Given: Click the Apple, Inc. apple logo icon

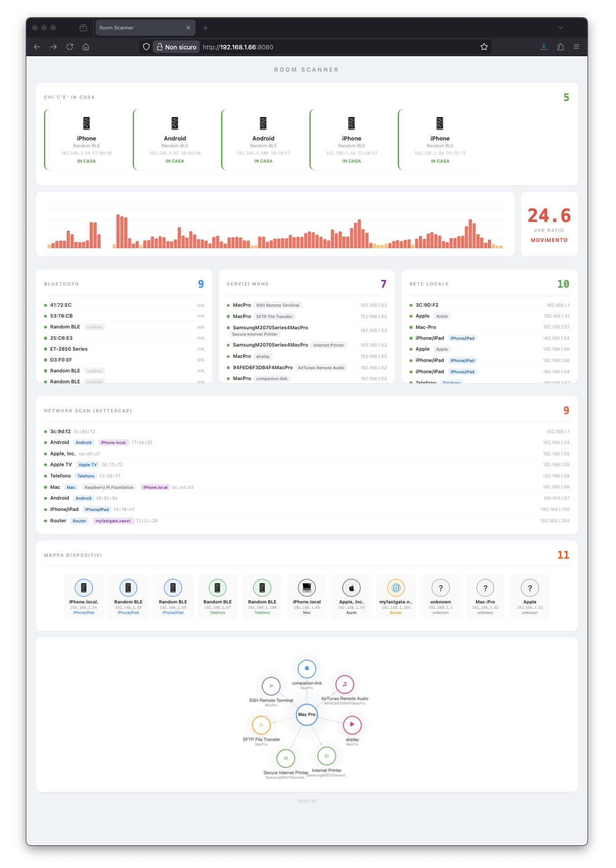Looking at the screenshot, I should click(351, 588).
